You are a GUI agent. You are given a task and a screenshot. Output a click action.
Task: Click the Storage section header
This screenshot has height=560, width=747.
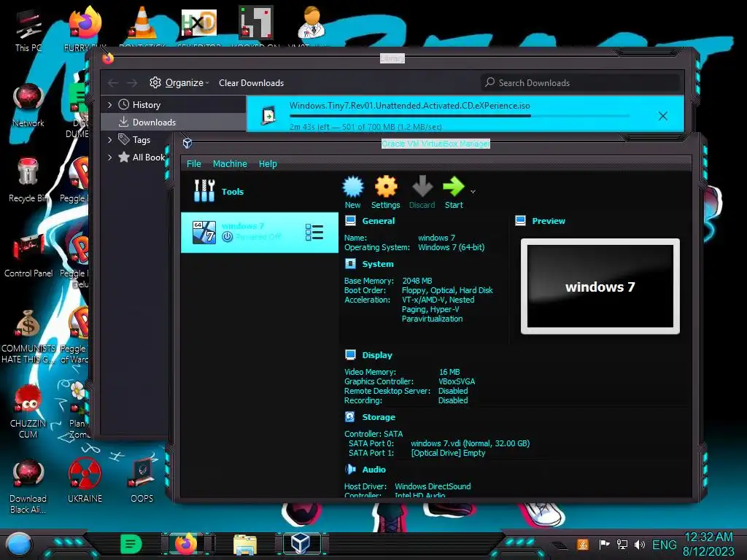coord(379,417)
